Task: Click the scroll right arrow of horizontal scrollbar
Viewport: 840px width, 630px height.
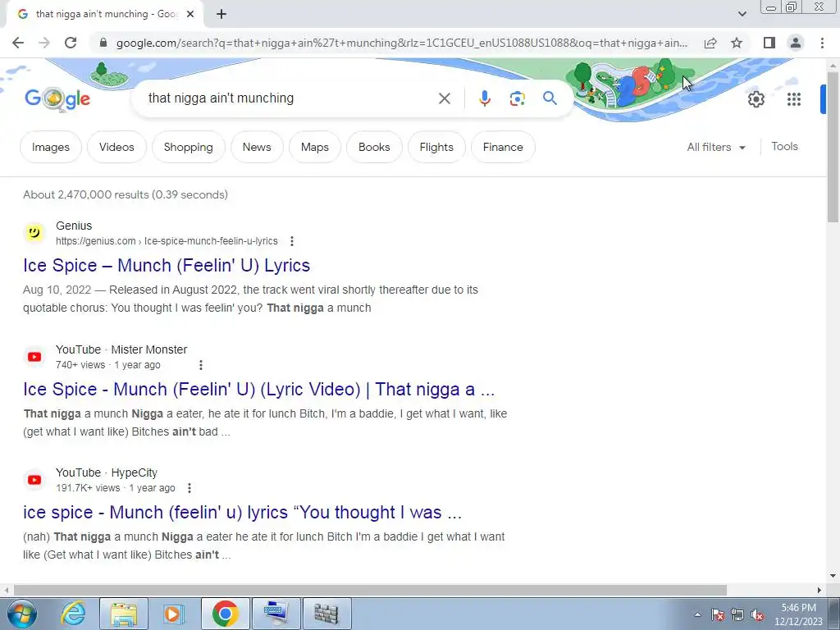Action: coord(819,590)
